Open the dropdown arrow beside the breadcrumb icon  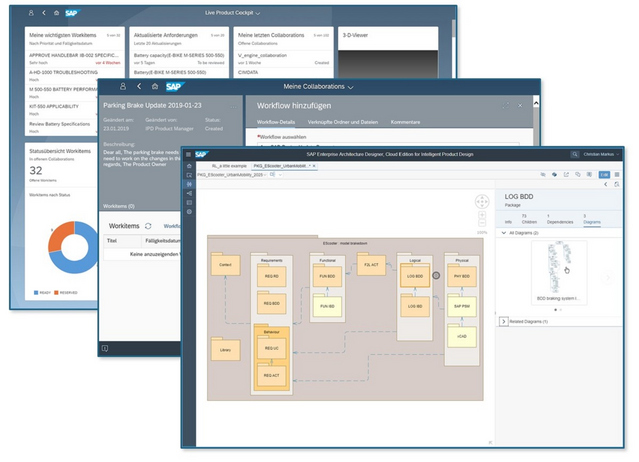pos(280,175)
